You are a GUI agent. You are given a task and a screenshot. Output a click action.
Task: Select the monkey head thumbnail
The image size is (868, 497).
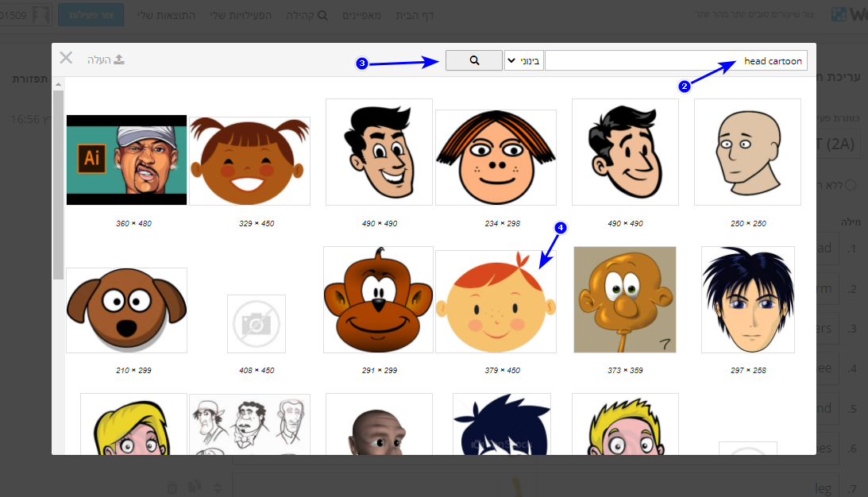[378, 299]
